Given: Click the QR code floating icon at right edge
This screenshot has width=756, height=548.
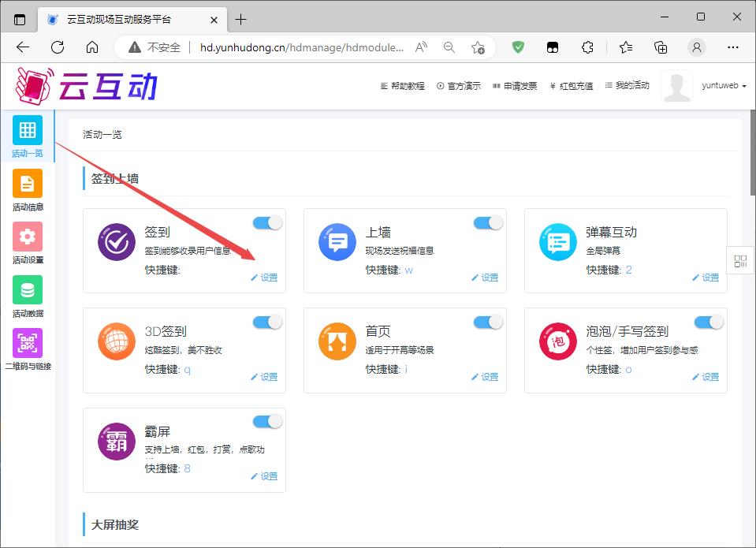Looking at the screenshot, I should tap(740, 260).
